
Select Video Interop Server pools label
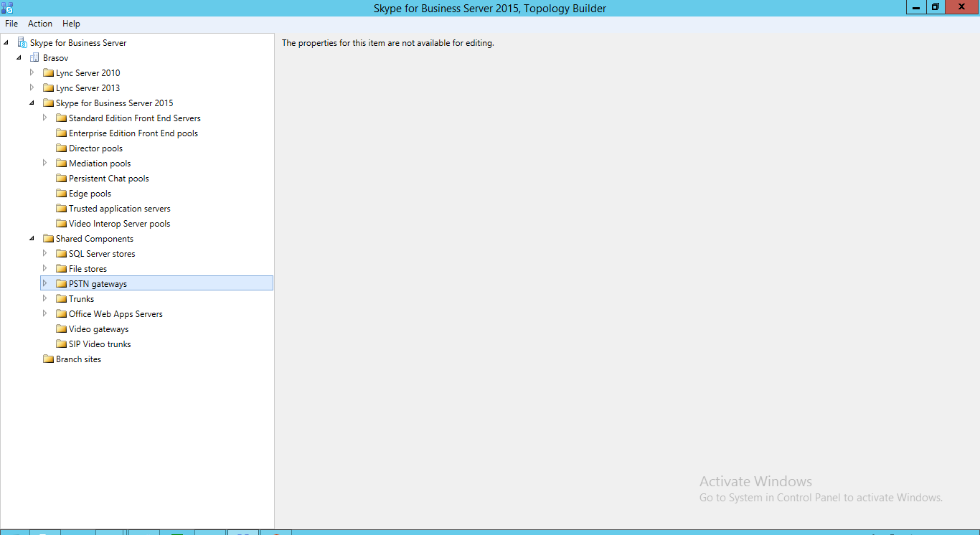point(120,224)
